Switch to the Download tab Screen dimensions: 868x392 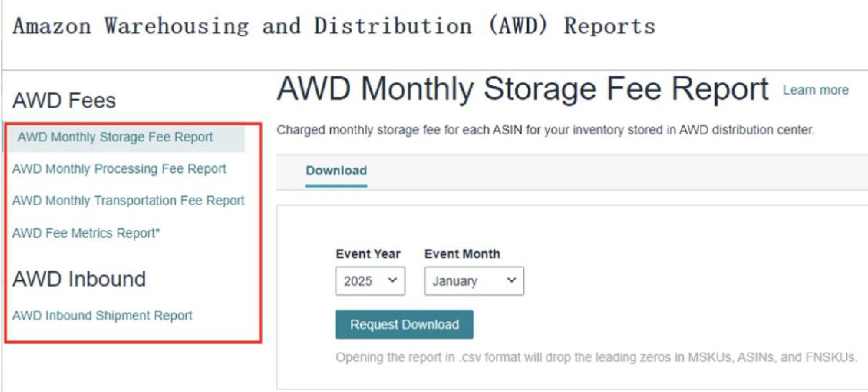pyautogui.click(x=336, y=171)
